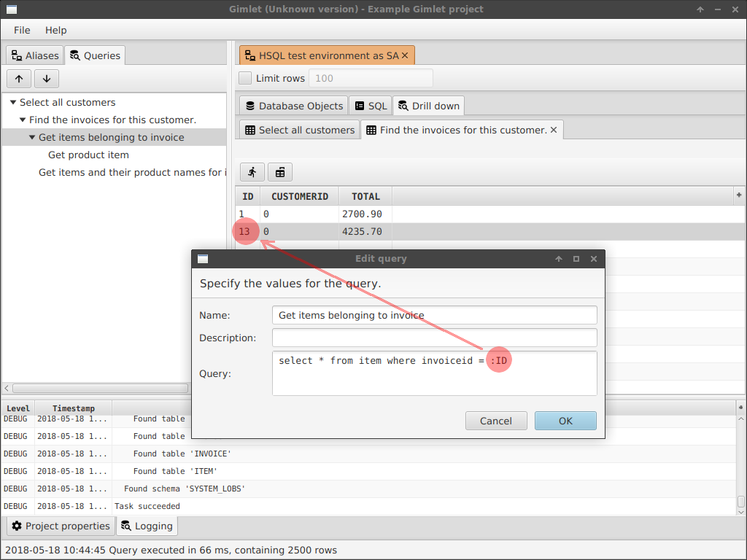This screenshot has height=560, width=747.
Task: Select log row "Found table 'INVOICE'"
Action: coord(369,454)
